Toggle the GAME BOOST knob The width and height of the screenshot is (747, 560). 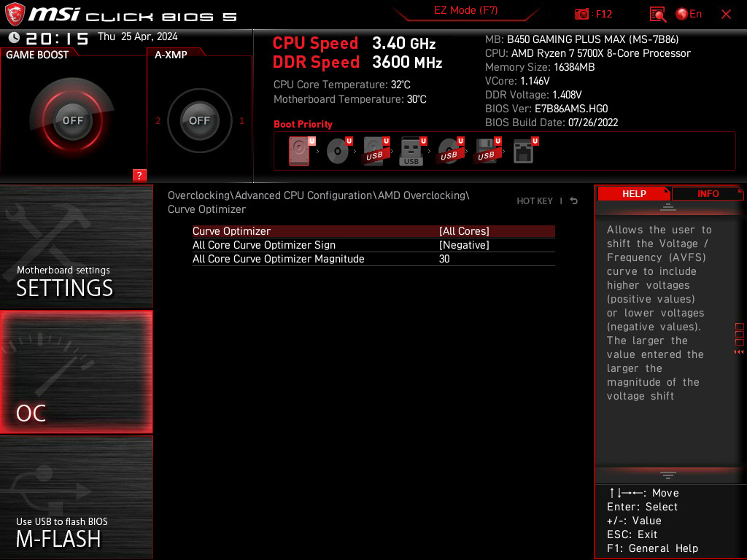[x=72, y=120]
